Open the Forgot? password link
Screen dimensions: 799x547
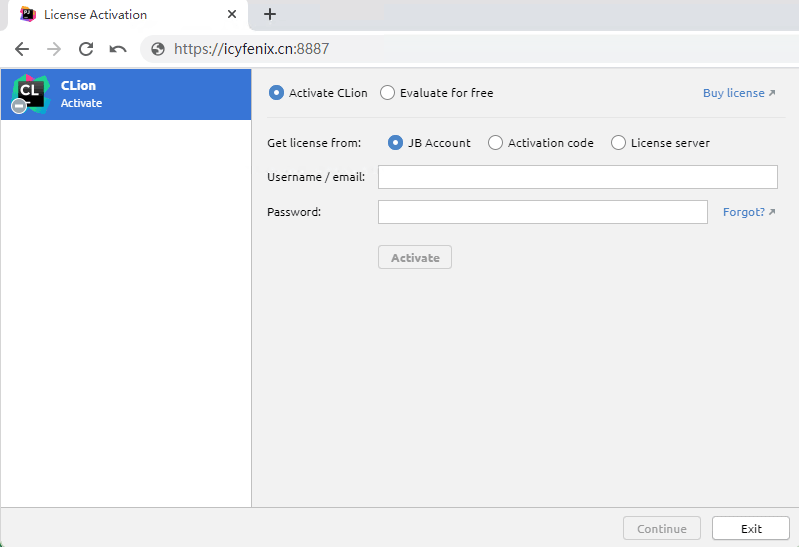pyautogui.click(x=749, y=212)
